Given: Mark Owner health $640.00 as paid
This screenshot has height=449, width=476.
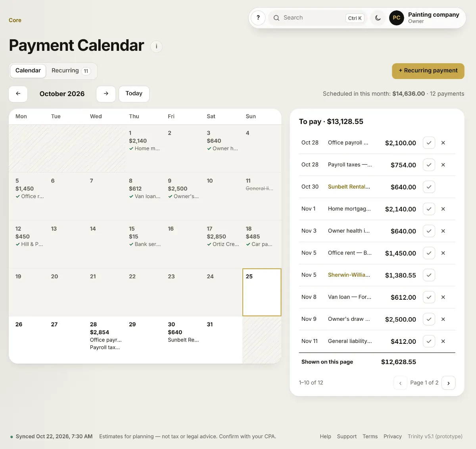Looking at the screenshot, I should (429, 231).
